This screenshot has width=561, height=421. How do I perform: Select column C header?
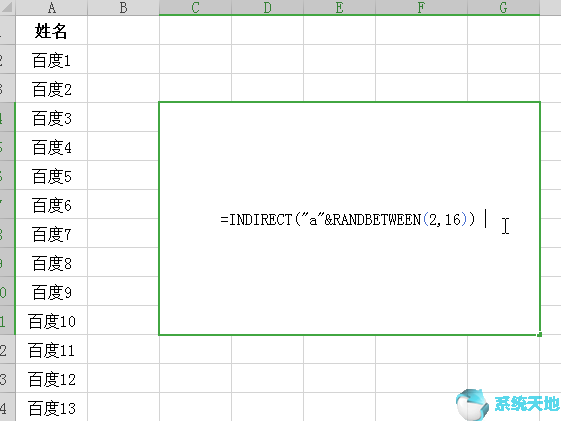point(195,8)
